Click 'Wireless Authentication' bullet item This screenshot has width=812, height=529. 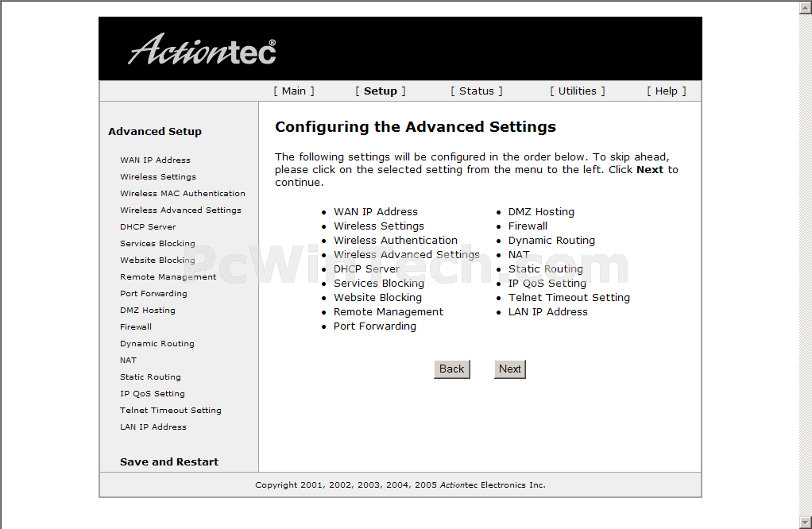click(396, 240)
